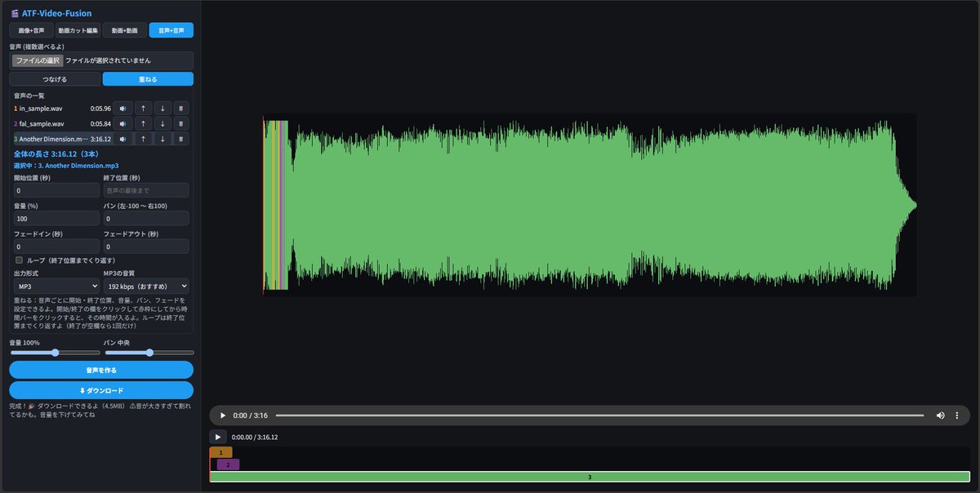Delete fal_sample.wav with its trash icon

point(181,123)
